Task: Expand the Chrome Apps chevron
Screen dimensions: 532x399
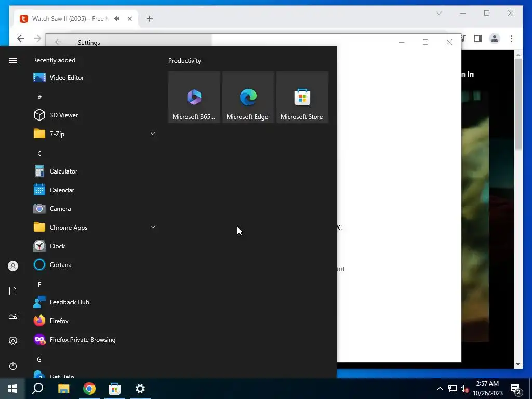Action: click(153, 228)
